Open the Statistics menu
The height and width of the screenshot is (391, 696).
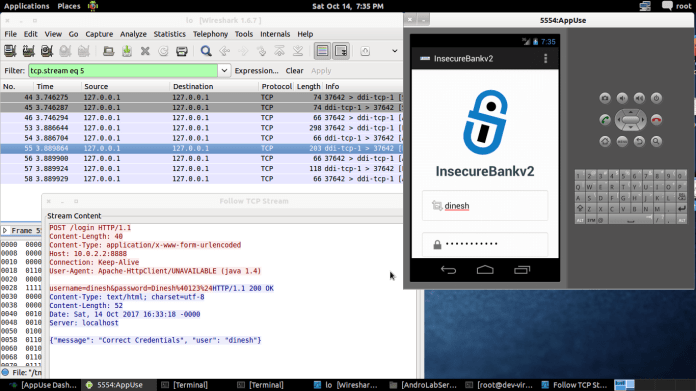(170, 34)
